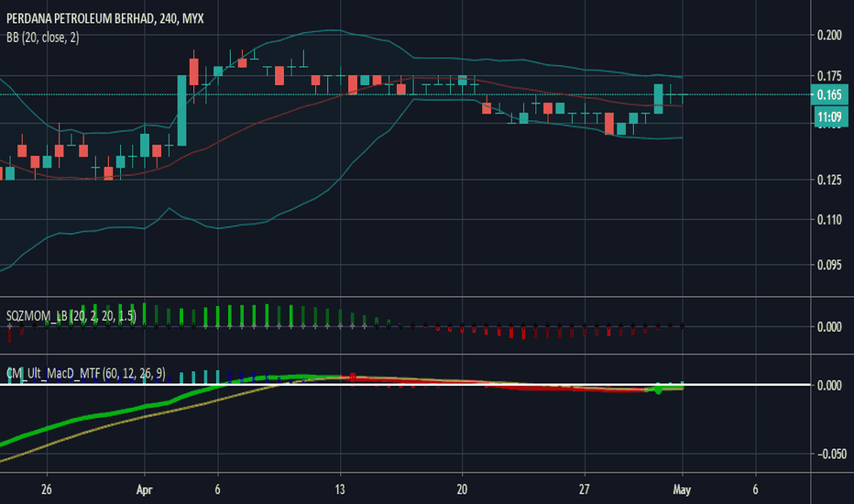
Task: Click the 11:09 countdown timer label
Action: click(829, 117)
